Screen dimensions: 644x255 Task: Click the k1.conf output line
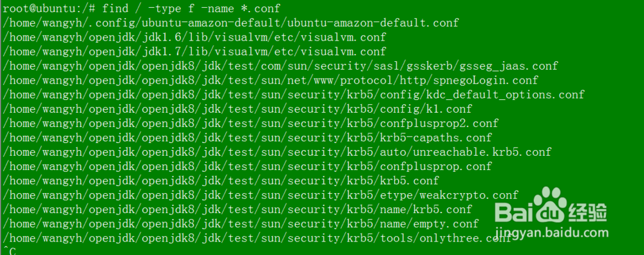click(x=237, y=109)
